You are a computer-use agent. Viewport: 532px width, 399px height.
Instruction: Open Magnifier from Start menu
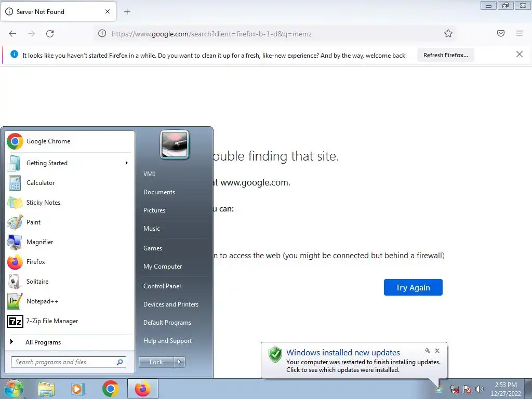(70, 242)
